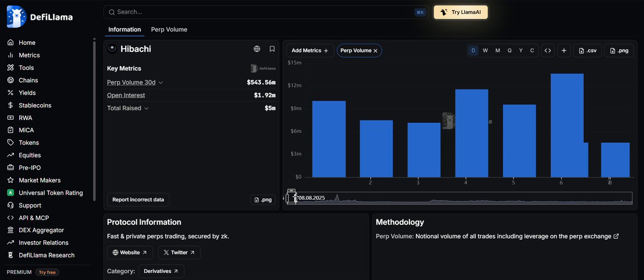Expand the Total Raised row
644x280 pixels.
tap(128, 108)
